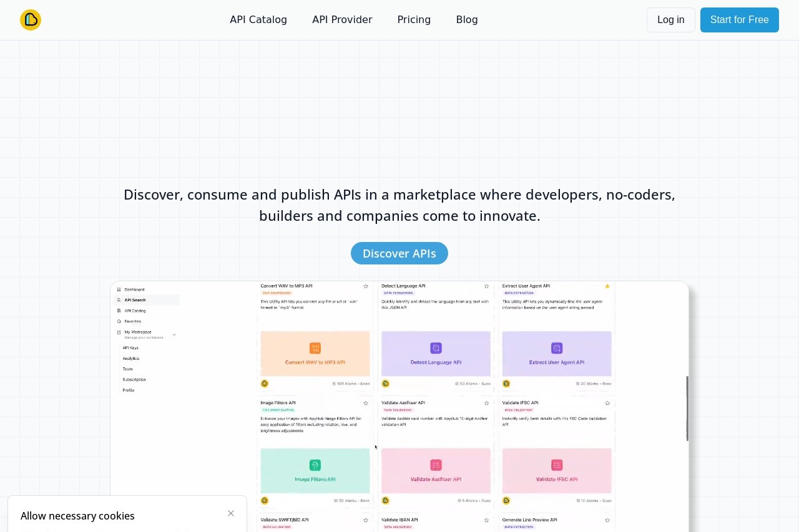The image size is (799, 532).
Task: Open the Validate IBAN API title
Action: click(x=399, y=520)
